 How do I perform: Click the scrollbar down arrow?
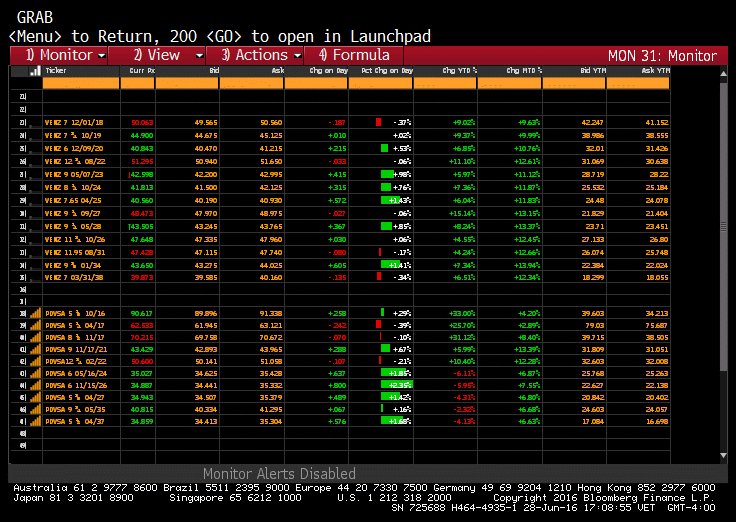723,455
